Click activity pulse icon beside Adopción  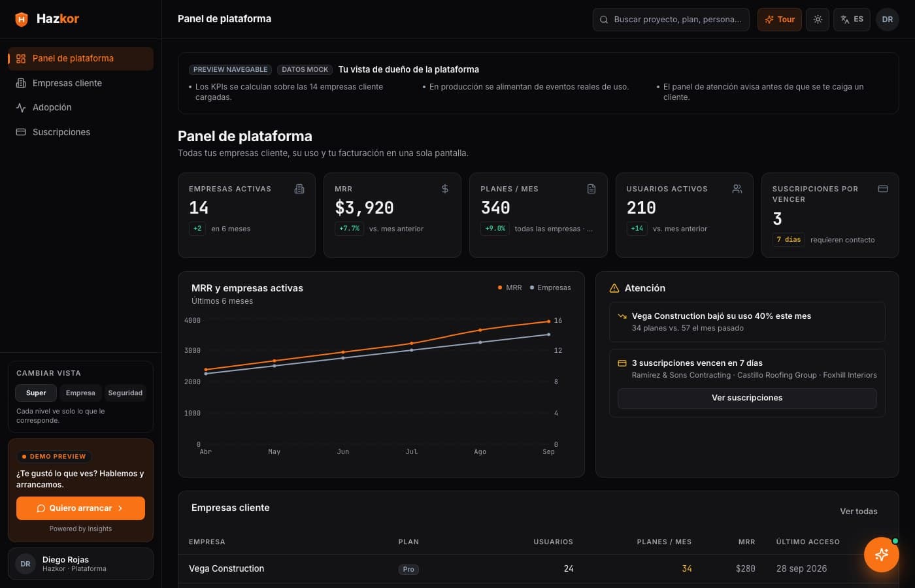coord(21,108)
